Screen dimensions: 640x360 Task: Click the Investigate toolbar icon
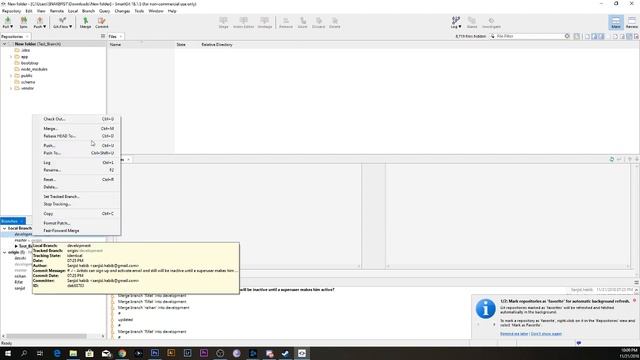pos(491,22)
